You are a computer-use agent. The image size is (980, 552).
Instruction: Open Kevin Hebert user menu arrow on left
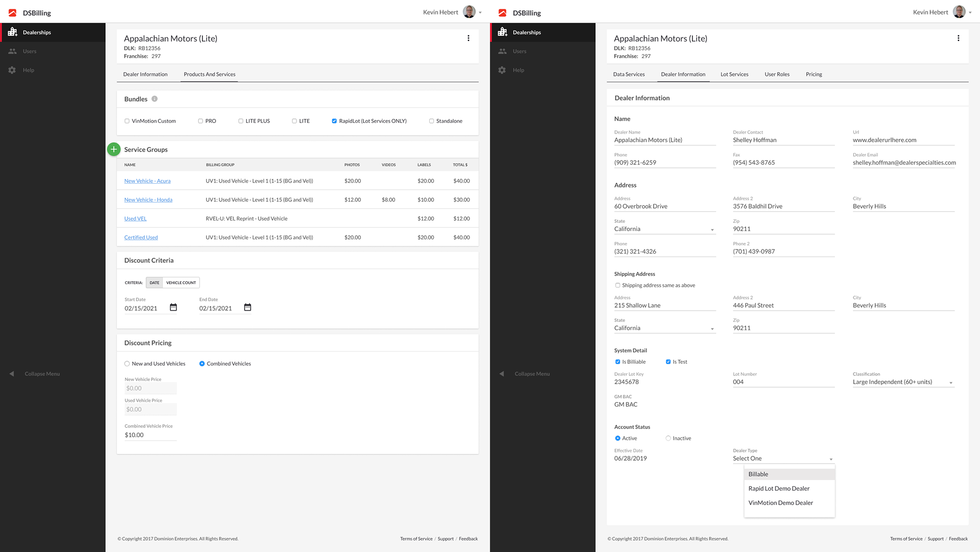(480, 13)
